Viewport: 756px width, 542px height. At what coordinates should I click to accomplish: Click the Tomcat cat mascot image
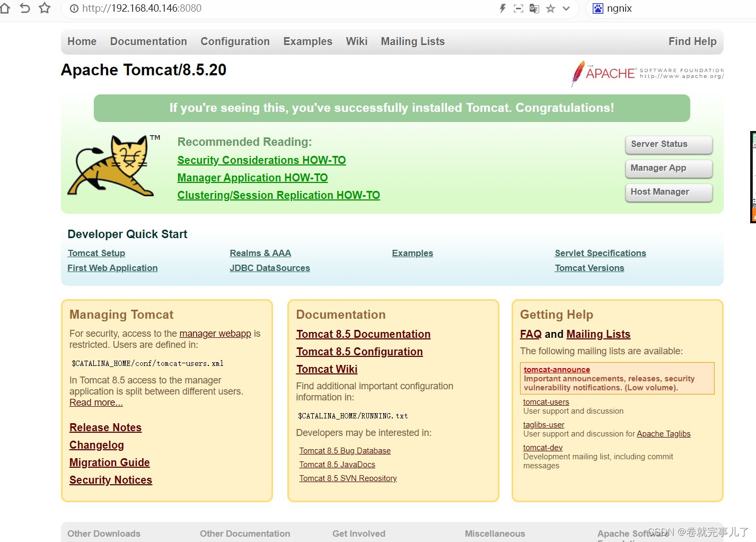[x=113, y=165]
